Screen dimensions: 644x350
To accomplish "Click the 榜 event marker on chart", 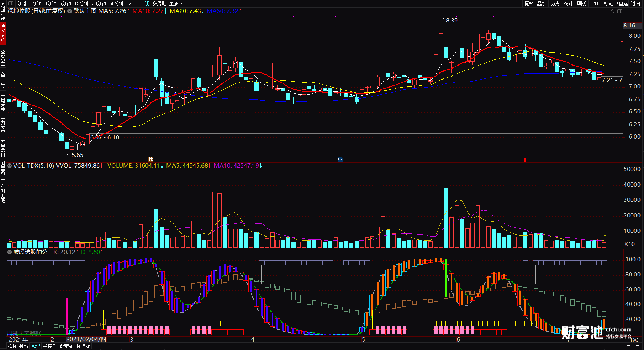I will [x=151, y=159].
